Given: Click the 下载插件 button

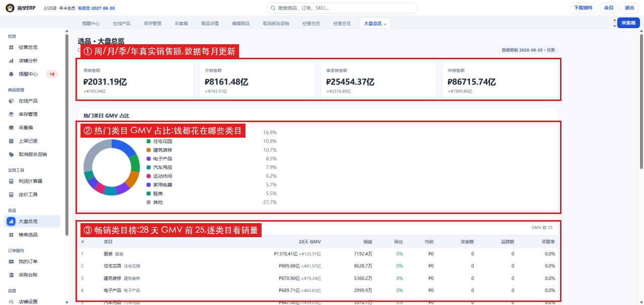Looking at the screenshot, I should [x=583, y=8].
